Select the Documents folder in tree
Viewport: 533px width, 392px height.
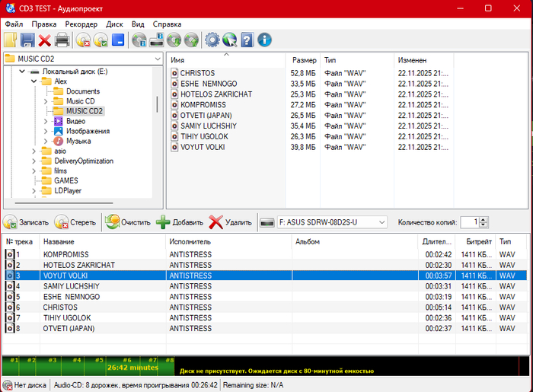click(x=82, y=91)
